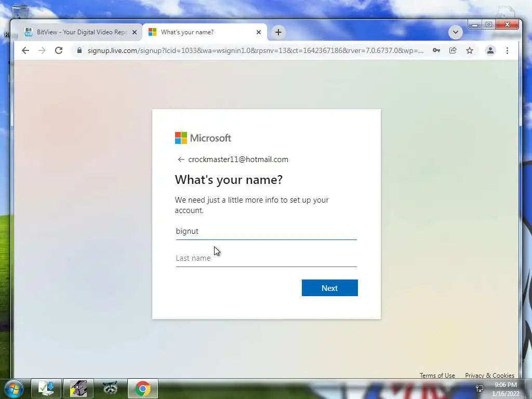Image resolution: width=532 pixels, height=399 pixels.
Task: Open Chrome profile avatar menu
Action: (490, 50)
